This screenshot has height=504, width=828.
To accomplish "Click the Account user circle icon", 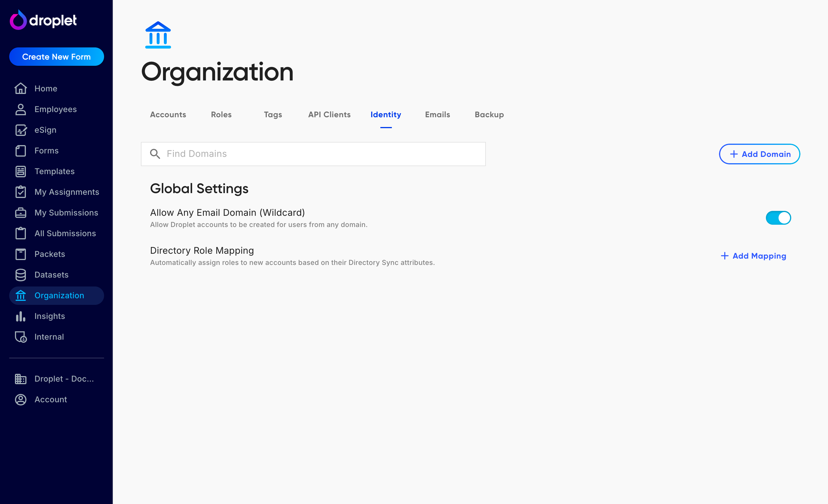I will click(x=20, y=400).
